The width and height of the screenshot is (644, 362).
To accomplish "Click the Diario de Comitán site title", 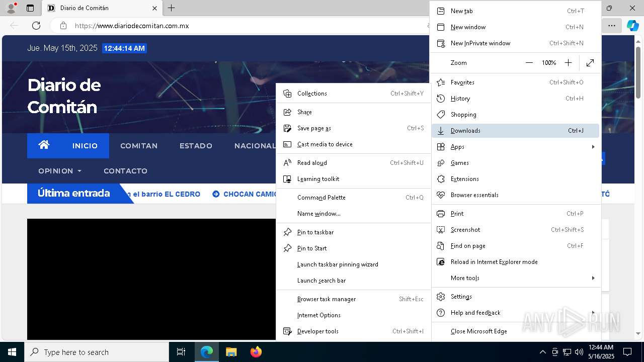I will click(64, 96).
